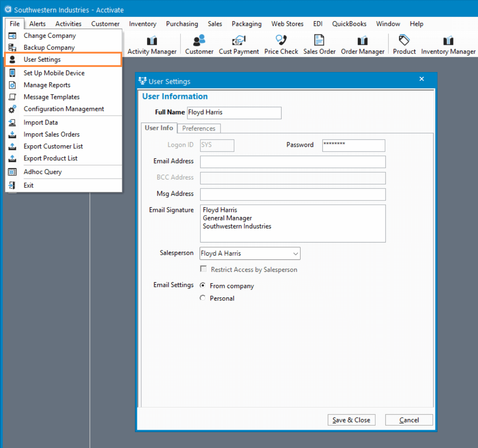This screenshot has height=448, width=478.
Task: Click the Full Name input field
Action: pos(234,113)
